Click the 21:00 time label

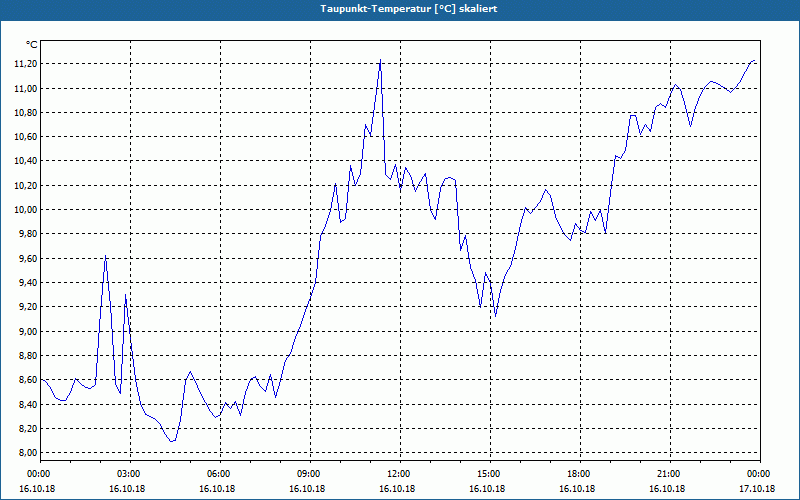pos(670,474)
